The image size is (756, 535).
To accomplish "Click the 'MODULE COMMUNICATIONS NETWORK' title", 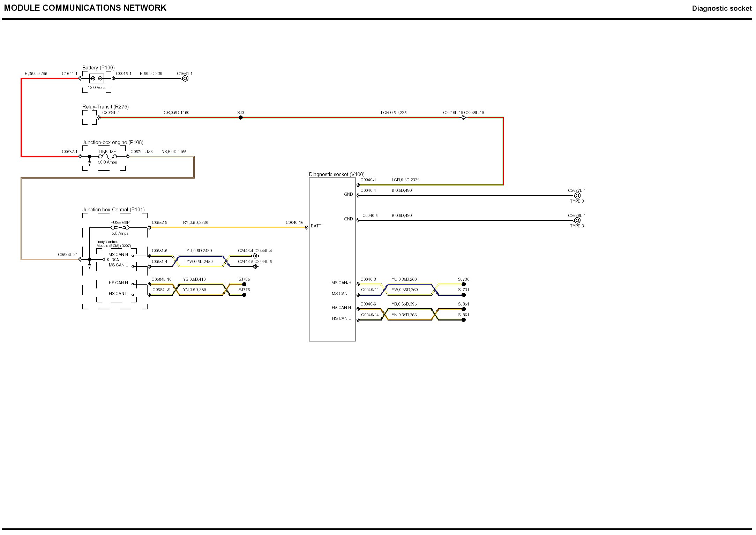I will coord(85,8).
